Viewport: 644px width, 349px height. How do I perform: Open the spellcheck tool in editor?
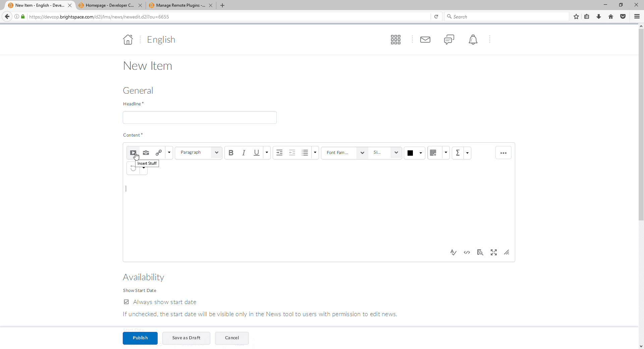click(453, 252)
